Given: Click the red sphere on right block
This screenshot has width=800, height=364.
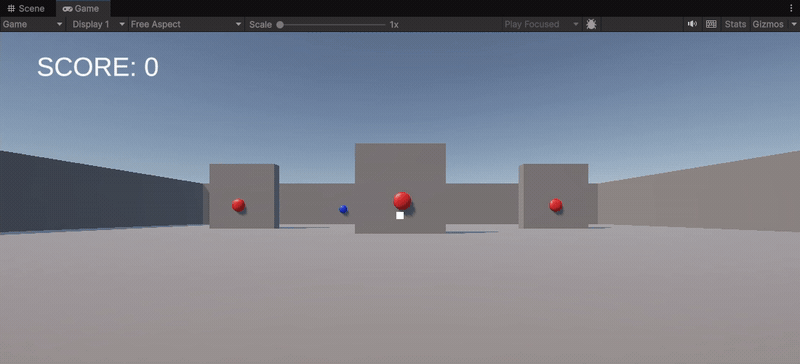Looking at the screenshot, I should (x=556, y=205).
